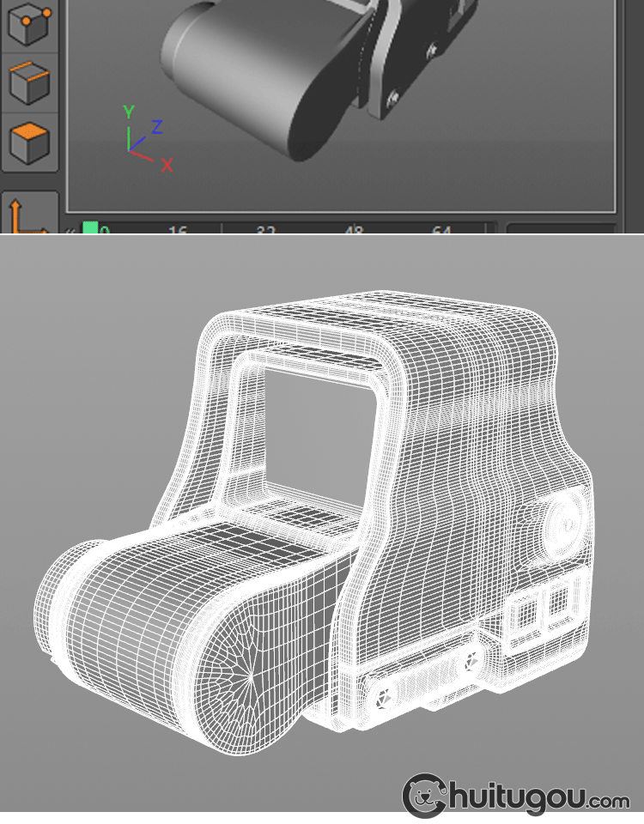Click the X, Y, Z axis gizmo in the viewport

(x=147, y=138)
